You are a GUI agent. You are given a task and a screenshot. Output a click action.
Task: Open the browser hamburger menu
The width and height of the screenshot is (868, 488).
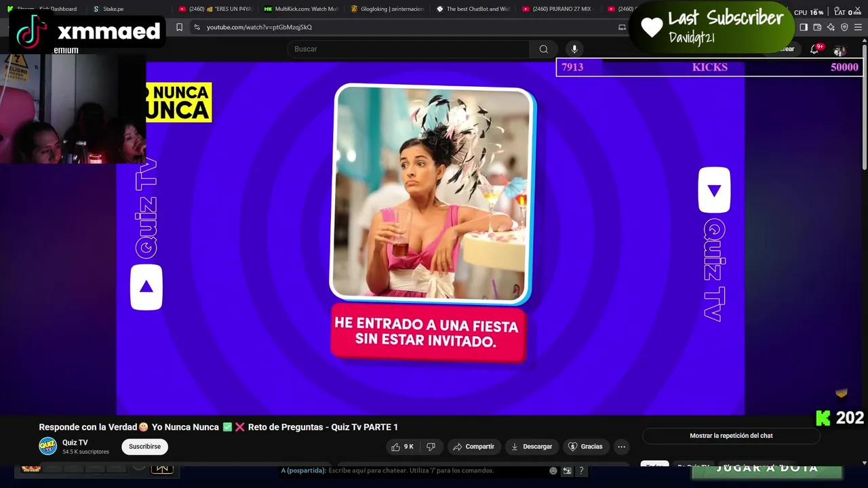[859, 27]
